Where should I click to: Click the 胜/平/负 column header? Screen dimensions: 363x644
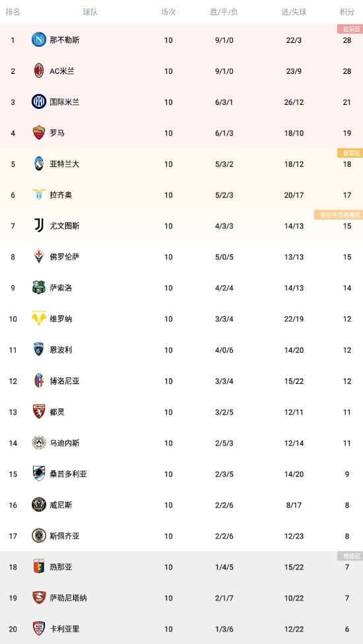[224, 12]
